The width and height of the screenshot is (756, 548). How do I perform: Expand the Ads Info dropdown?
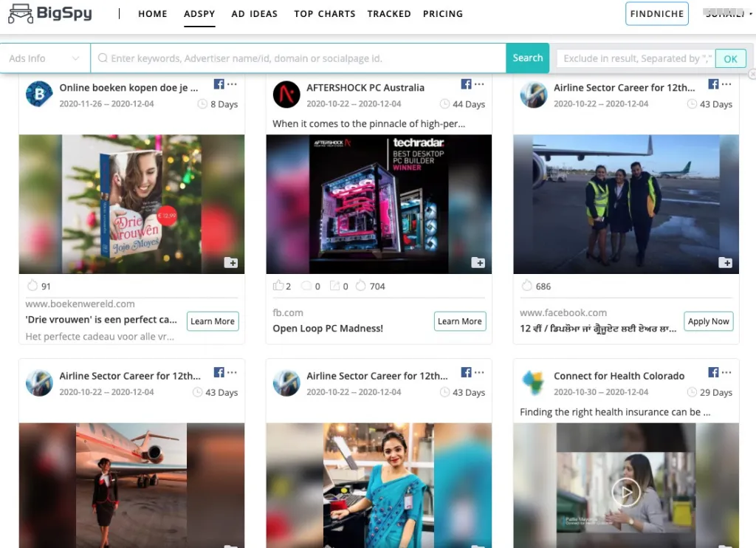tap(45, 58)
